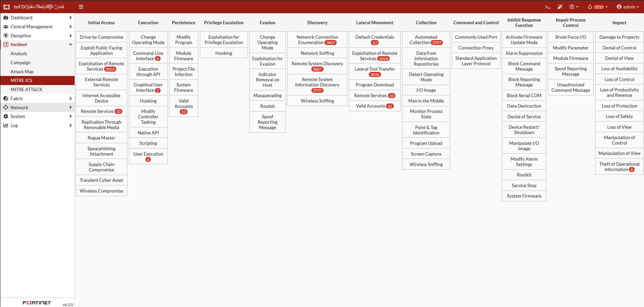Select Wireless Compromise technique
644x307 pixels.
[101, 191]
